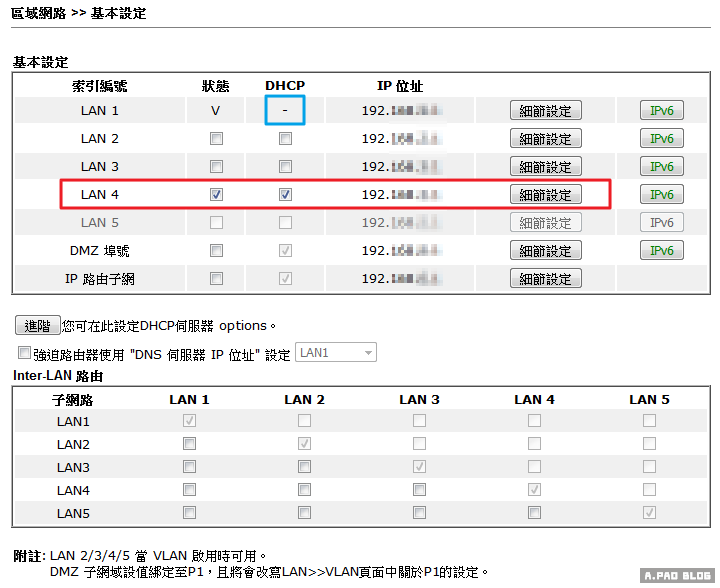
Task: Click the IPv6 button for LAN 1
Action: coord(662,111)
